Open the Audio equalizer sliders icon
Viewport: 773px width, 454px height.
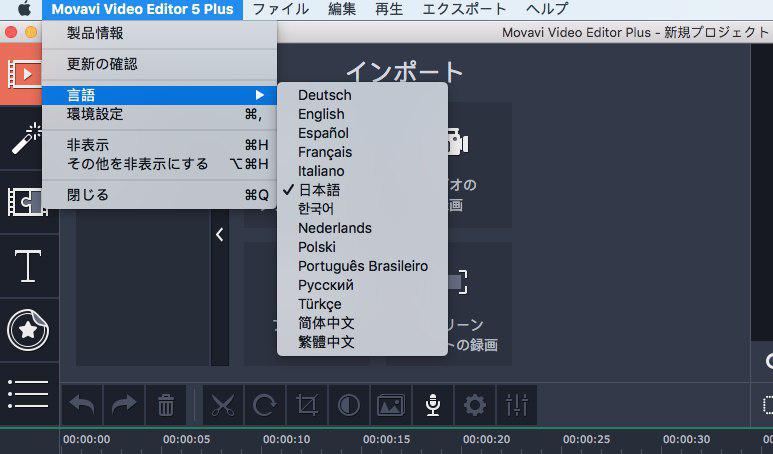(x=516, y=405)
